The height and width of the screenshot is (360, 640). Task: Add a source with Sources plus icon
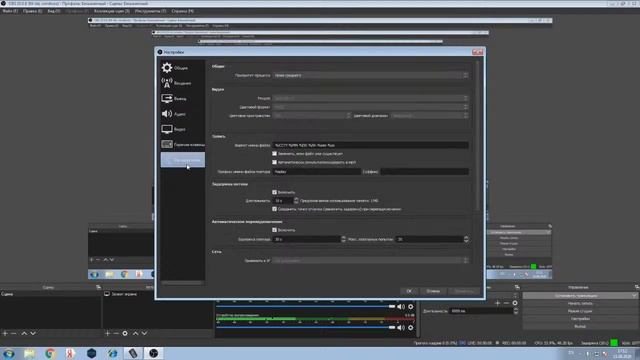click(x=107, y=333)
